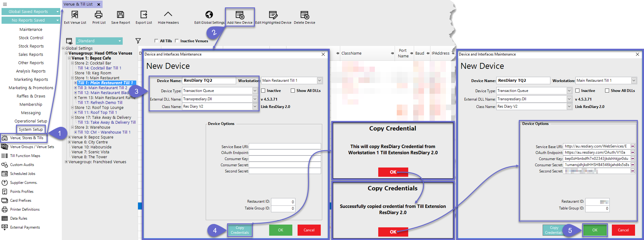
Task: Open Scheduled Jobs icon
Action: point(5,174)
